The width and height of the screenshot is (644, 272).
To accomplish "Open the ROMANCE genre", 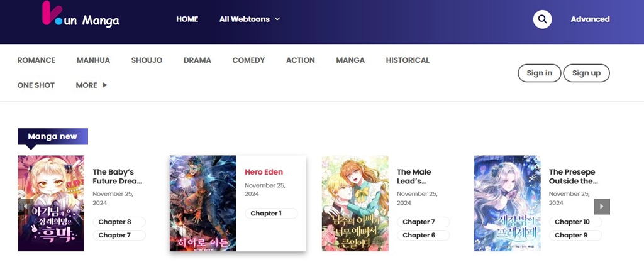I will (36, 60).
